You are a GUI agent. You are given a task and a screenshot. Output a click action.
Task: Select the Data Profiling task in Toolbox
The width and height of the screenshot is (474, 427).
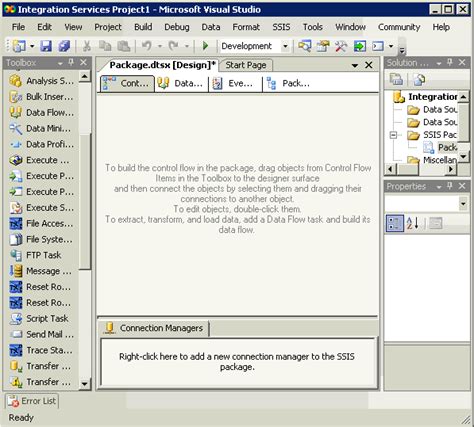click(x=41, y=144)
